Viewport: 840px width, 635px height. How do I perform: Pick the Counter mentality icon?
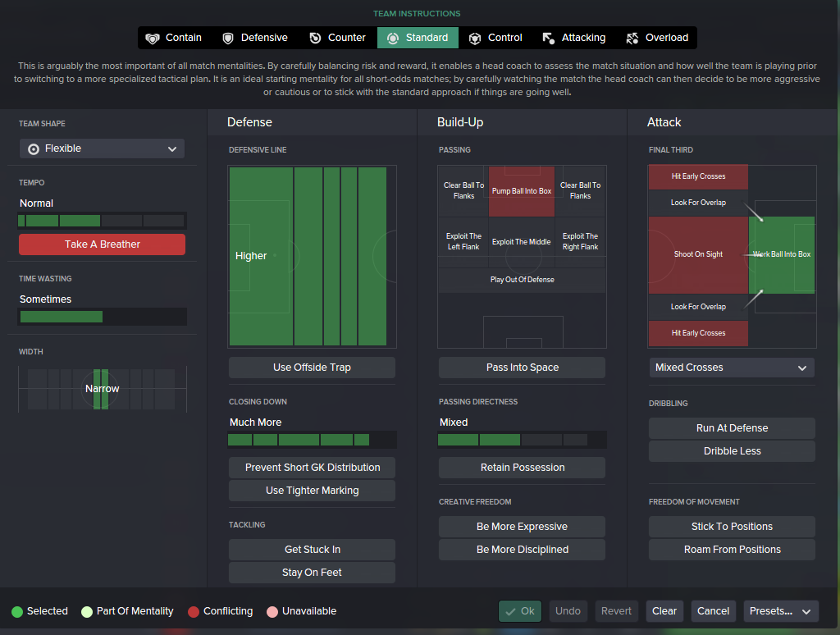(x=315, y=38)
